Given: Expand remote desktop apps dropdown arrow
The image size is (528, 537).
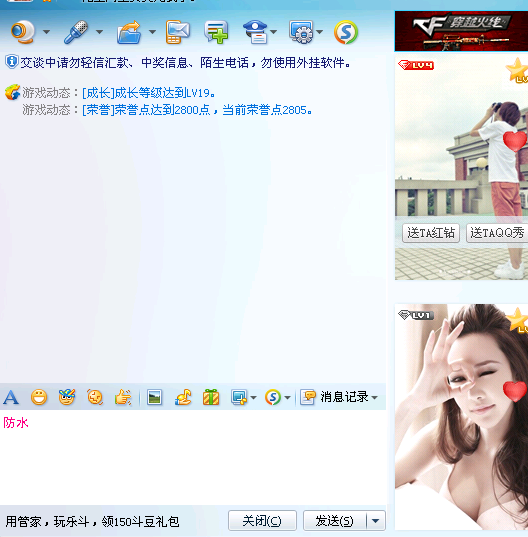Looking at the screenshot, I should click(319, 32).
